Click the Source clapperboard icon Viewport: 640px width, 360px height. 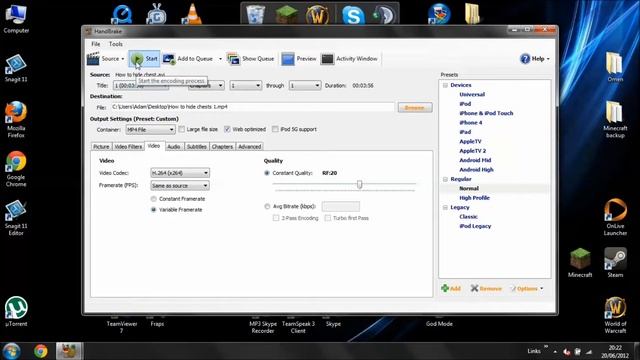click(93, 59)
